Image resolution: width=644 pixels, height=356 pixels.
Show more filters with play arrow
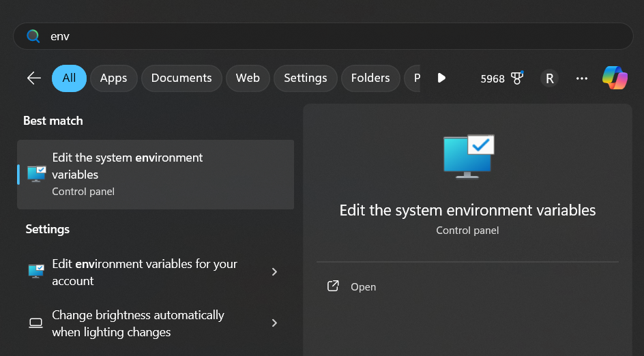click(x=441, y=78)
